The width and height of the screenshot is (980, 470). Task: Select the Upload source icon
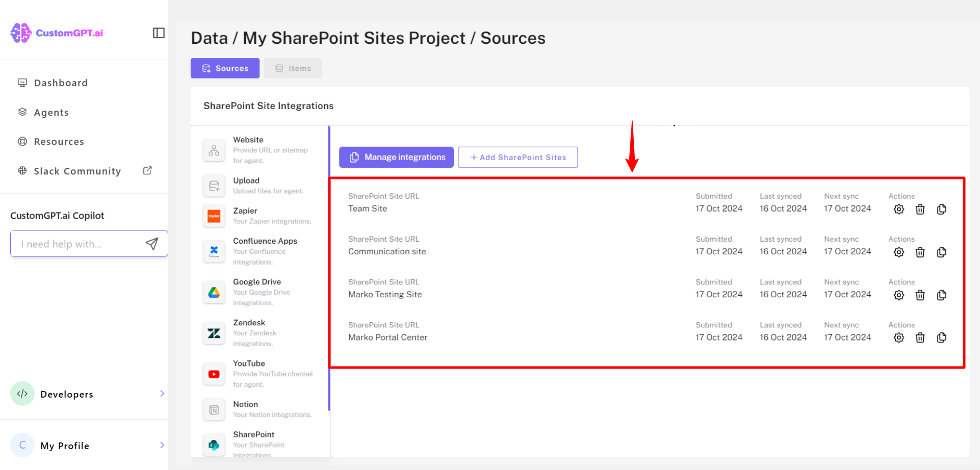point(214,186)
